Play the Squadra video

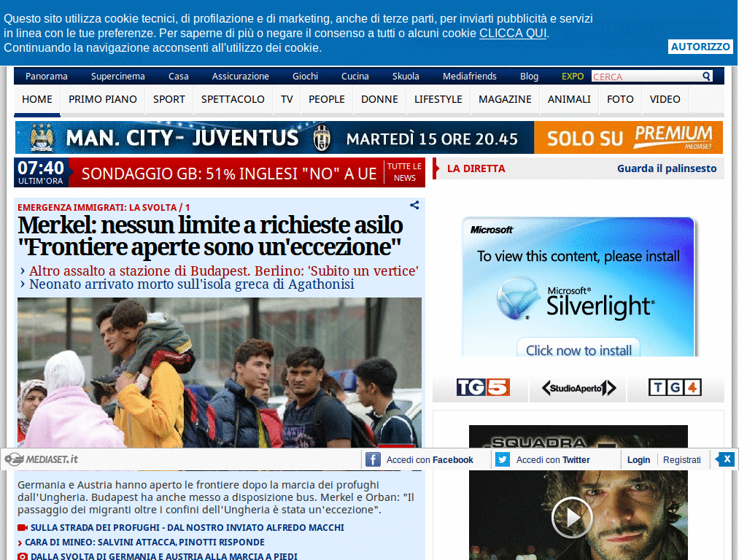(x=572, y=517)
